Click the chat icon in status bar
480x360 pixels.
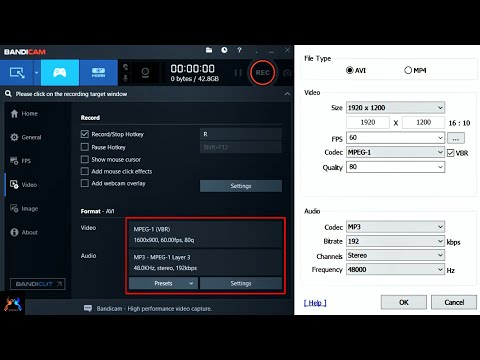(x=88, y=308)
